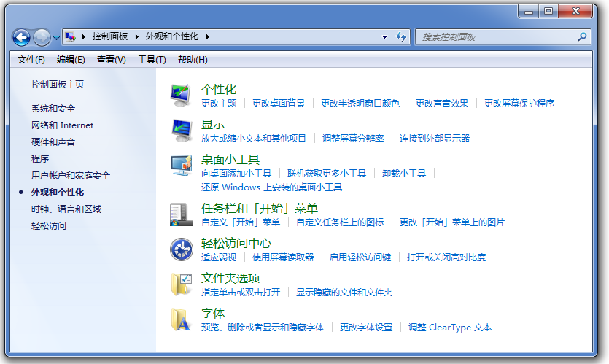
Task: Open the 打开或关闭高对比度 link
Action: [x=446, y=257]
